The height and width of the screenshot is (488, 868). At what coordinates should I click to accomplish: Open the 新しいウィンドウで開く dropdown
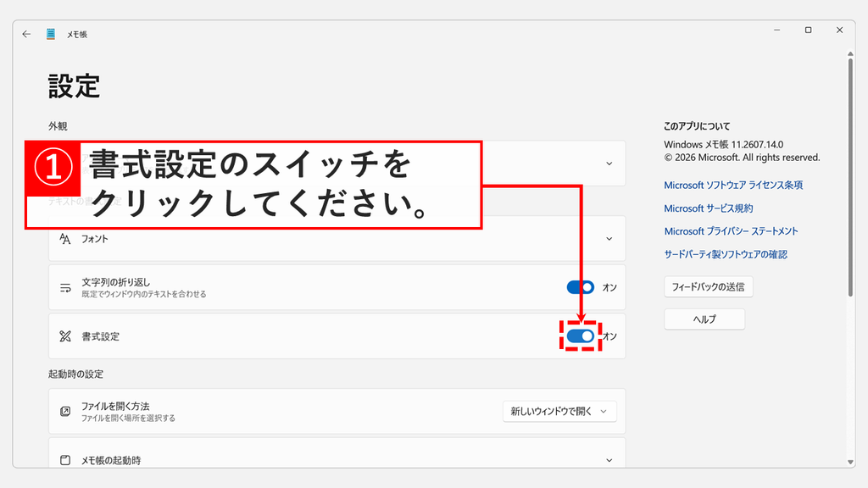click(x=559, y=411)
